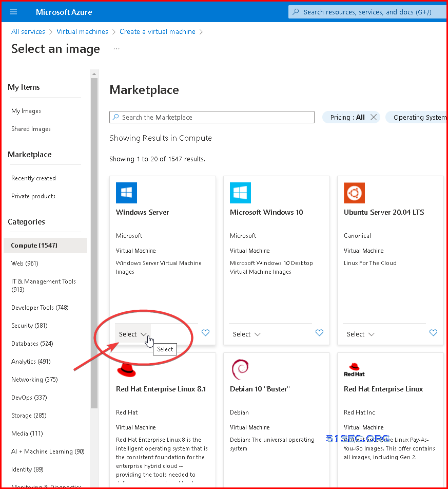The width and height of the screenshot is (448, 489).
Task: Remove the Pricing: All filter
Action: [x=374, y=117]
